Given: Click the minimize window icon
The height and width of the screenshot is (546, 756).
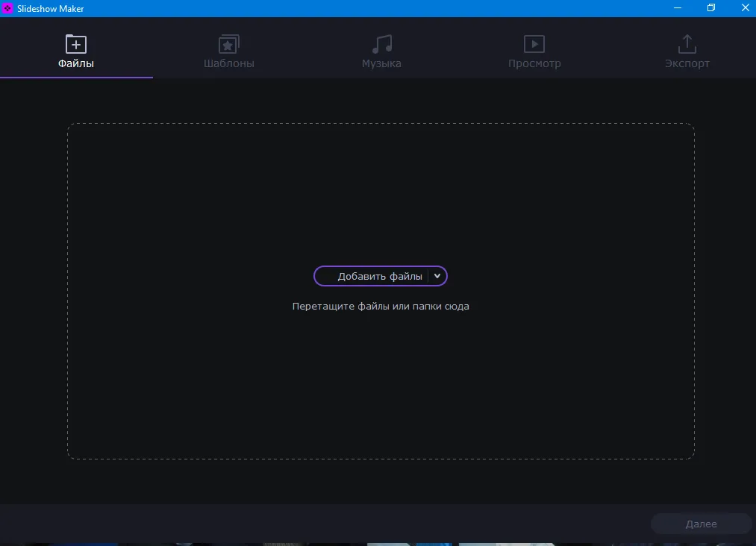Looking at the screenshot, I should (x=677, y=8).
